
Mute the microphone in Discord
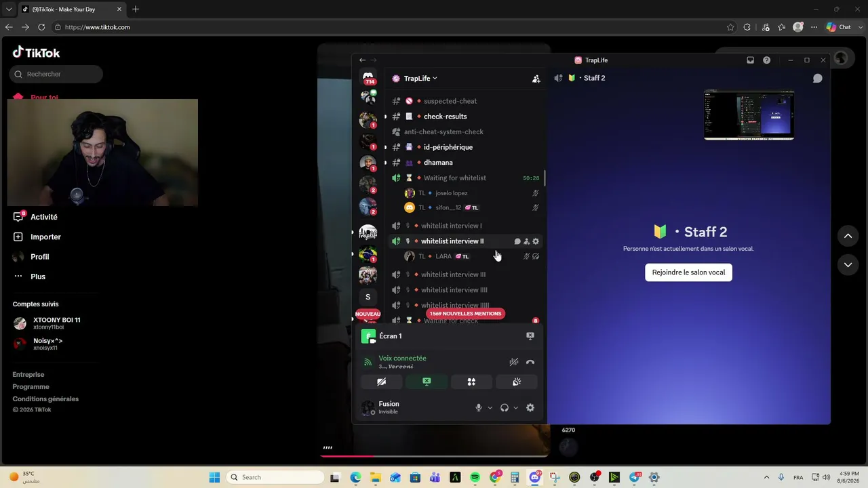(x=479, y=407)
